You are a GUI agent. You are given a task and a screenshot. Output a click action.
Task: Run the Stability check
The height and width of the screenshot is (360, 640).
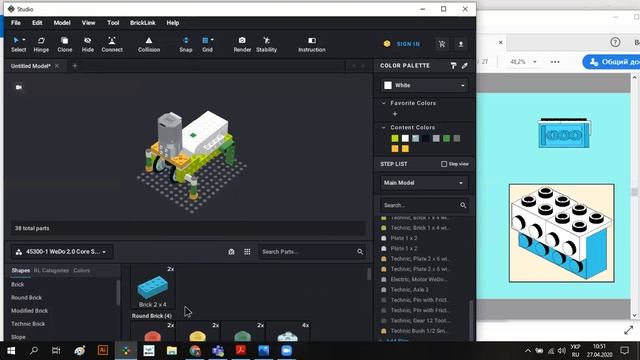coord(267,44)
